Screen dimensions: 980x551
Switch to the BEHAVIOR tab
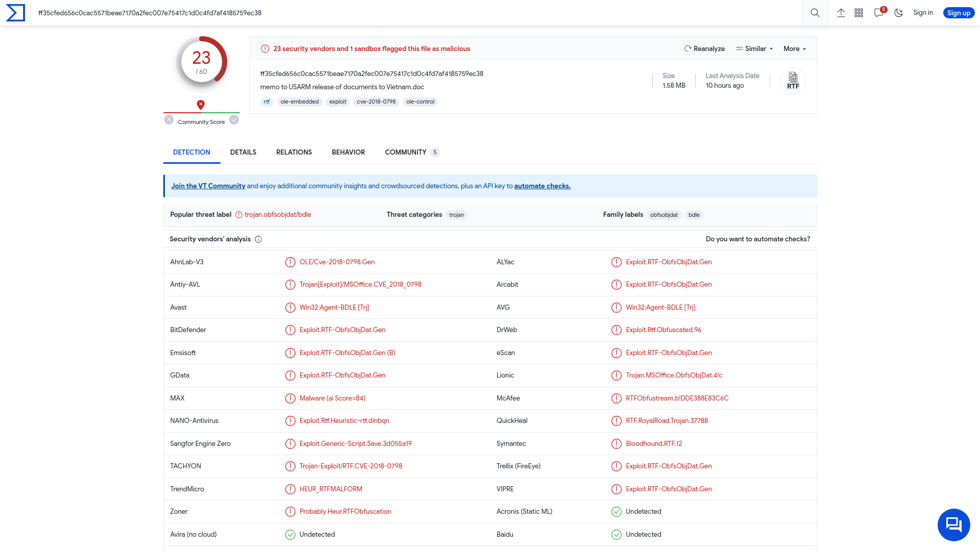[x=348, y=152]
